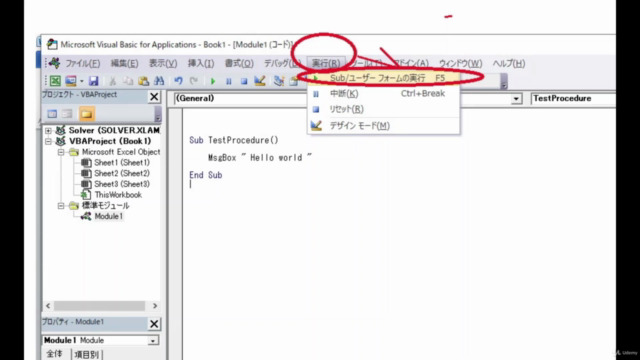Viewport: 640px width, 360px height.
Task: Click the Reset (stop) toolbar icon
Action: point(244,81)
